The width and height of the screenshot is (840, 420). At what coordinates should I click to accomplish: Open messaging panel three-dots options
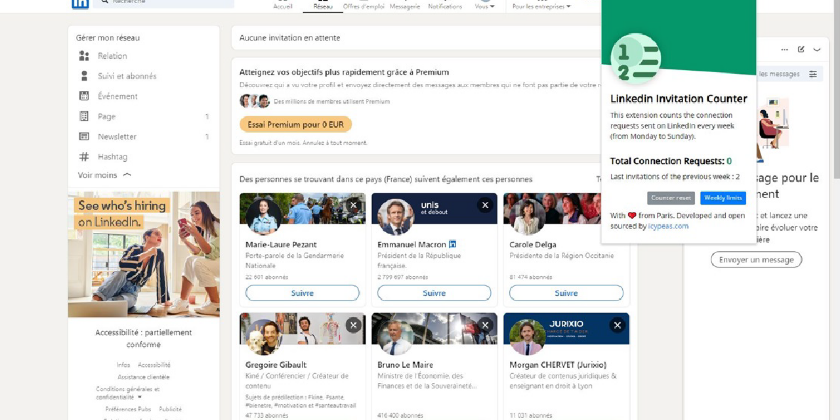784,49
